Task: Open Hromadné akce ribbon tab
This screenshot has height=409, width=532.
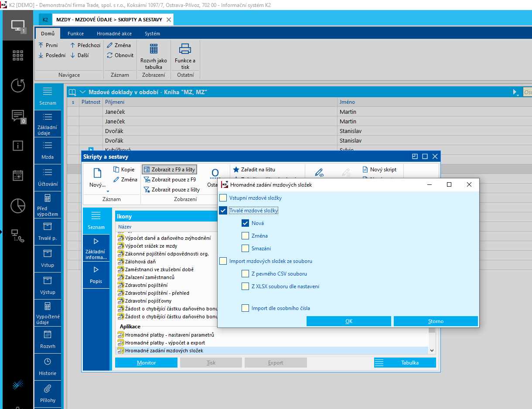Action: [114, 34]
